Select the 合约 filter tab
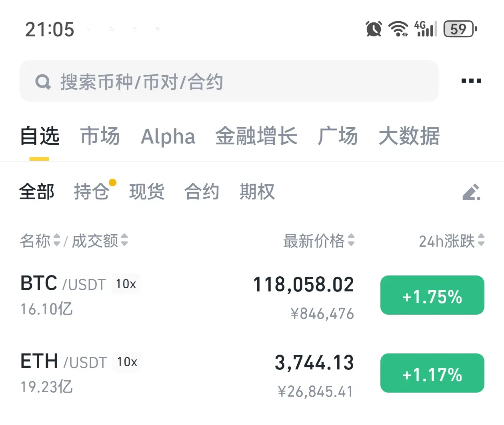This screenshot has height=425, width=504. (202, 192)
